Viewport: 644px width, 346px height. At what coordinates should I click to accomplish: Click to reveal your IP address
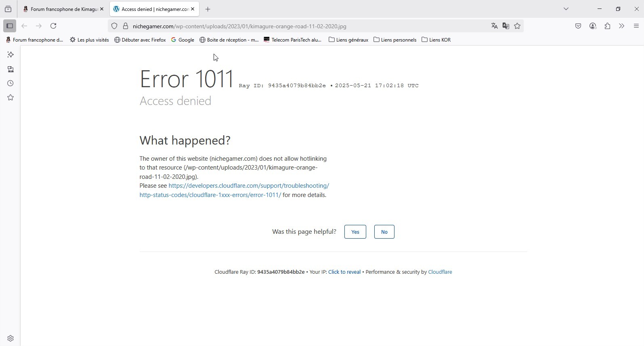(x=344, y=272)
